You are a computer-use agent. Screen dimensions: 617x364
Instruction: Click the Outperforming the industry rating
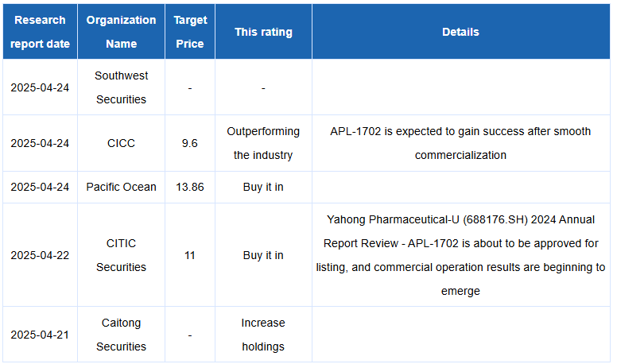coord(263,143)
